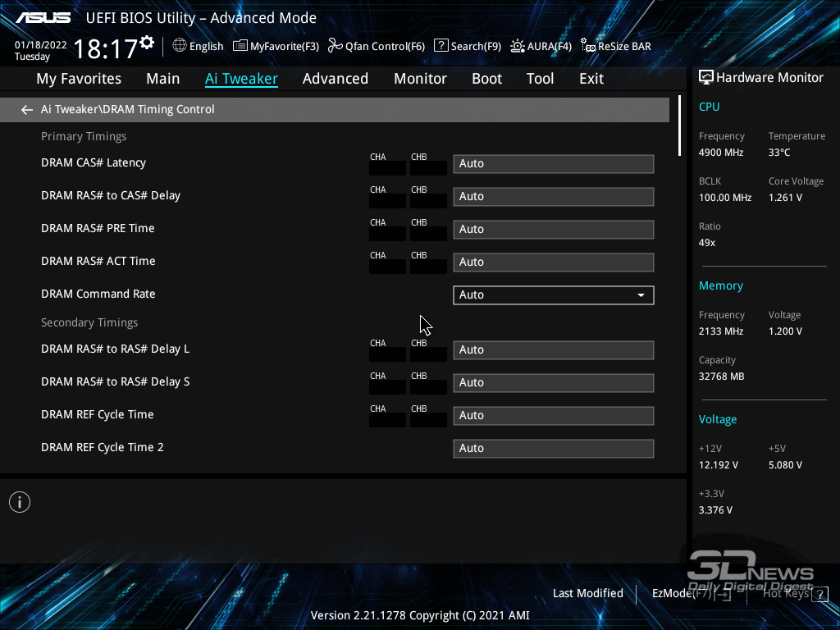
Task: Select DRAM RAS# to RAS# Delay S field
Action: click(x=554, y=382)
